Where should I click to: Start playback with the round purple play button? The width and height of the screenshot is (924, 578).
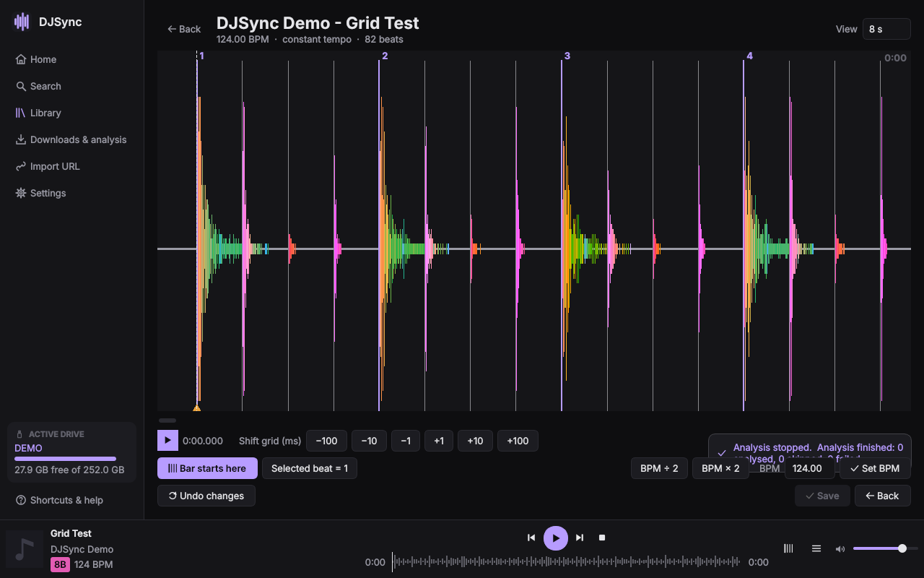556,538
